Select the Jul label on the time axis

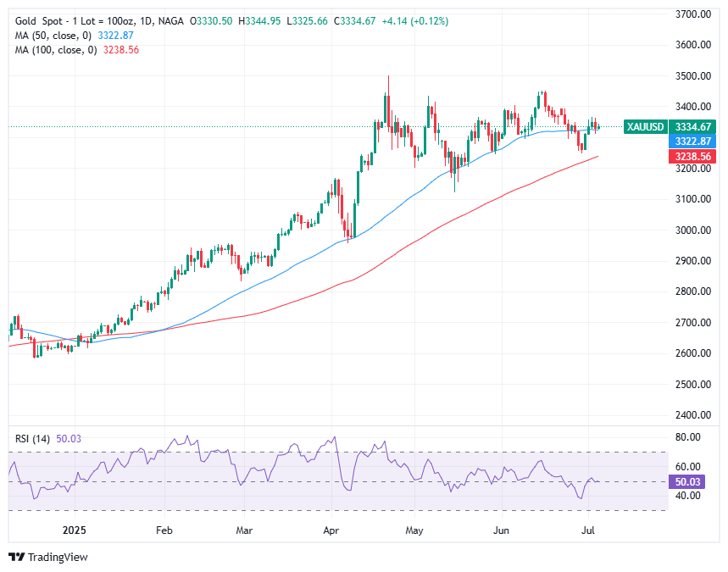589,530
